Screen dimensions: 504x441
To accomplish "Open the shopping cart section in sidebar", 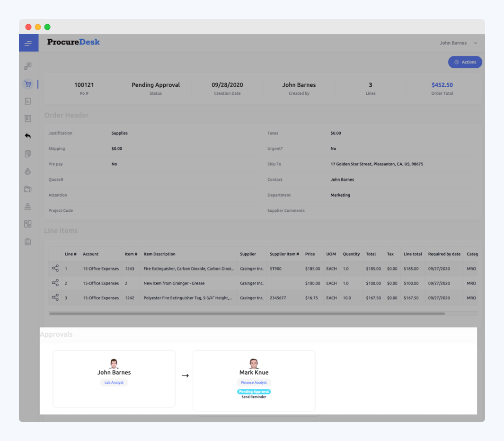I will tap(27, 83).
